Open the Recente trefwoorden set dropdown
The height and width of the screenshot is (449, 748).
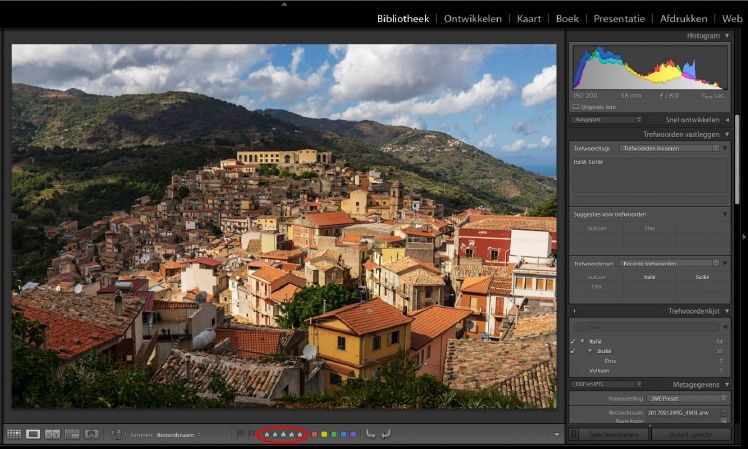669,263
